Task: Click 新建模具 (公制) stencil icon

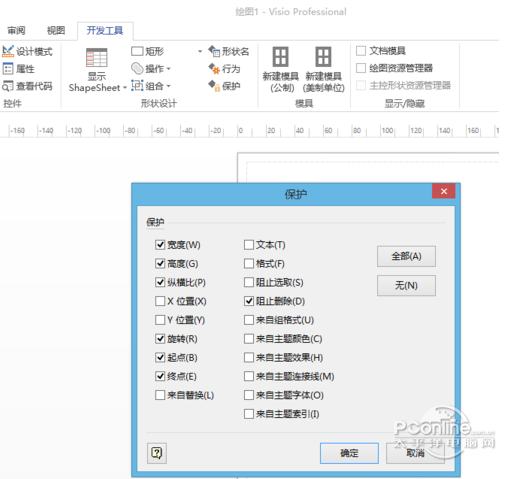Action: click(x=280, y=57)
